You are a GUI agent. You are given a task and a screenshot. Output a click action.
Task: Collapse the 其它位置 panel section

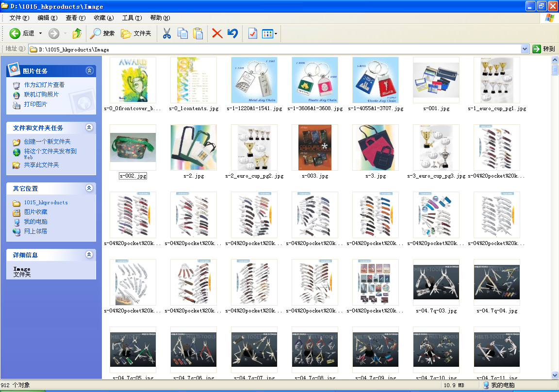(x=89, y=188)
